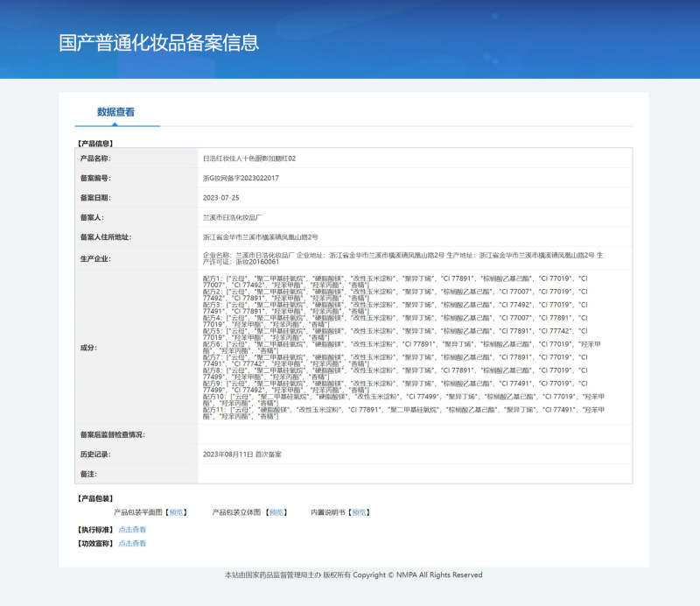
Task: Select the 配方4 ingredient line
Action: click(x=395, y=321)
